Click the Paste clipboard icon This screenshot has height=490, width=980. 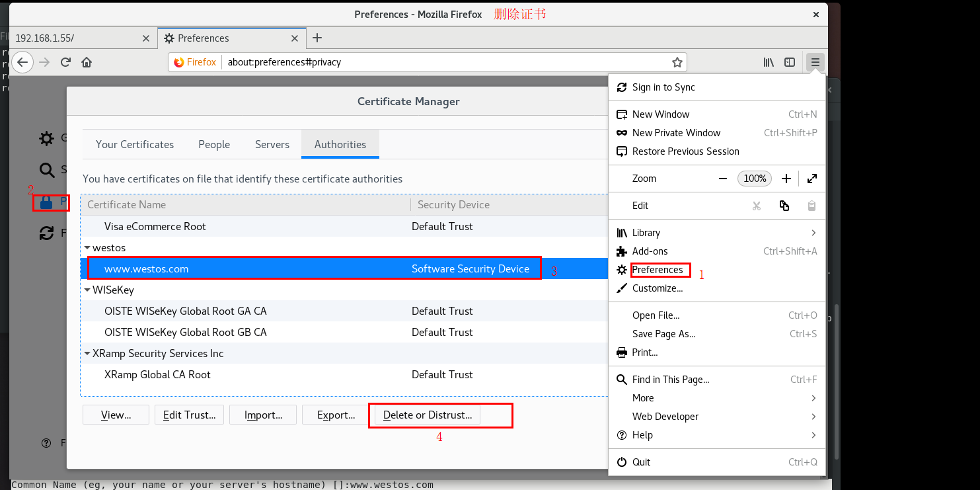[x=811, y=206]
